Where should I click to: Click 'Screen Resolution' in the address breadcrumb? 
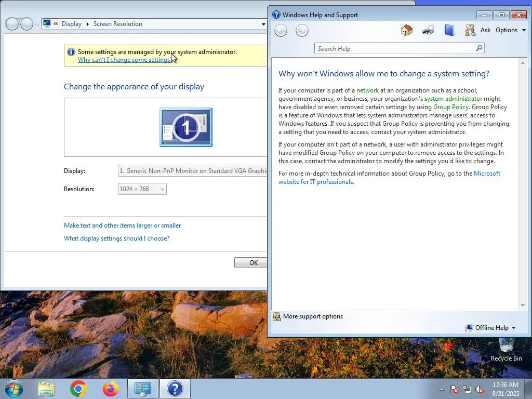[118, 24]
